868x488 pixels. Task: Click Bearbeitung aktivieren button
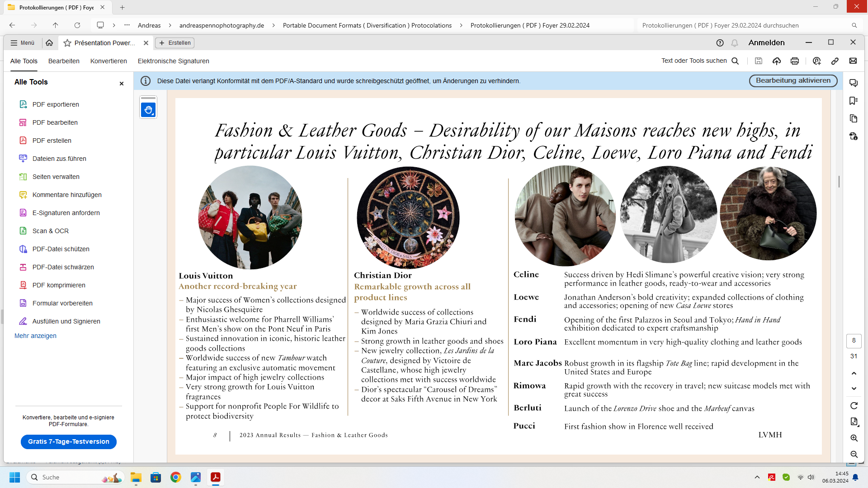click(793, 80)
